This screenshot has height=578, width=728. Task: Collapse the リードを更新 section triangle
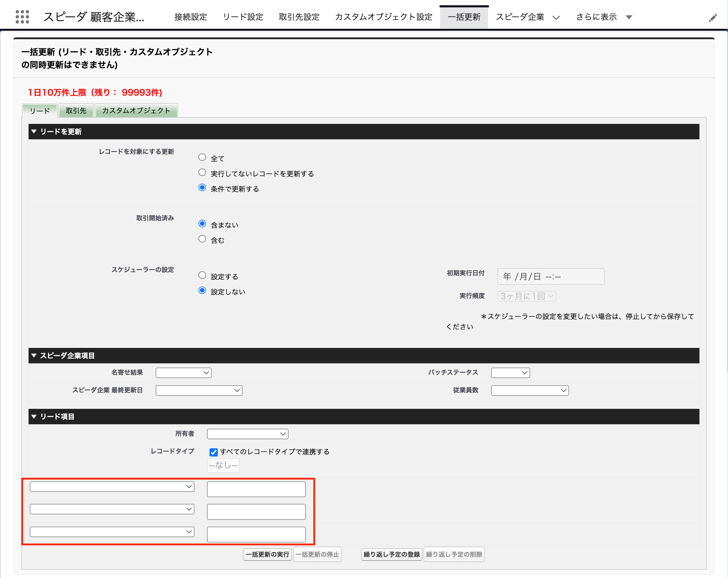tap(34, 131)
